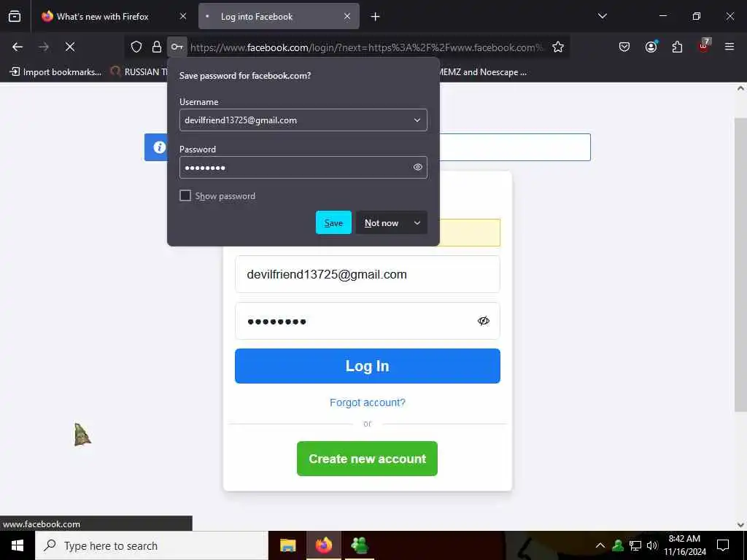This screenshot has height=560, width=747.
Task: Click the Facebook password input field
Action: (368, 321)
